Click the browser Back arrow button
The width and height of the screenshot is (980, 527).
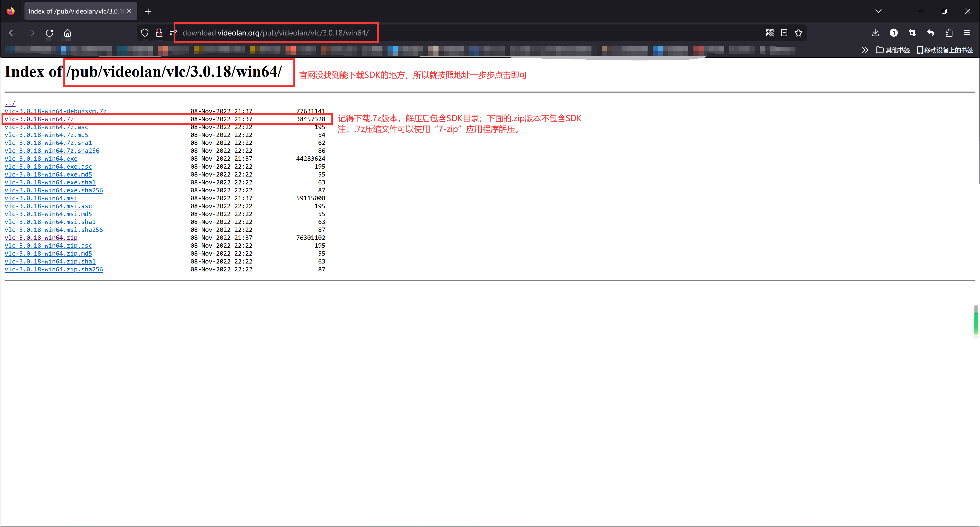[12, 33]
